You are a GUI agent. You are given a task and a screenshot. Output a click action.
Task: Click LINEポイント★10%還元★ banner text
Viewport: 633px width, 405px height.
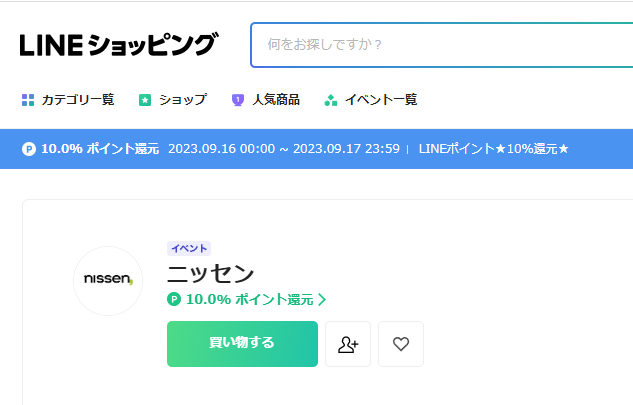tap(493, 149)
